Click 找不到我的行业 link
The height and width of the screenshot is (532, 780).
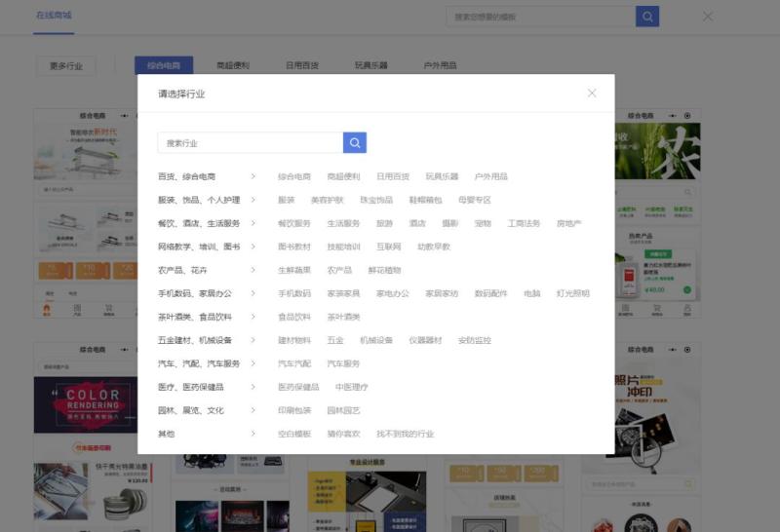[x=405, y=434]
